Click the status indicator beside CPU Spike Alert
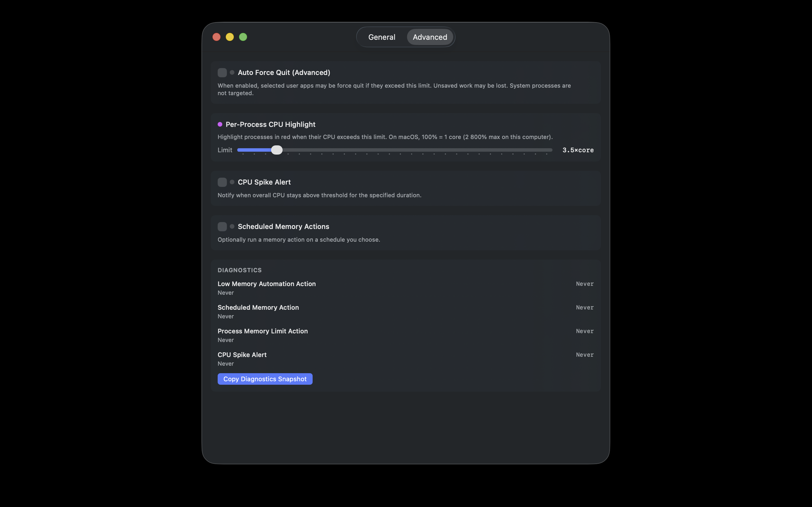812x507 pixels. click(232, 182)
